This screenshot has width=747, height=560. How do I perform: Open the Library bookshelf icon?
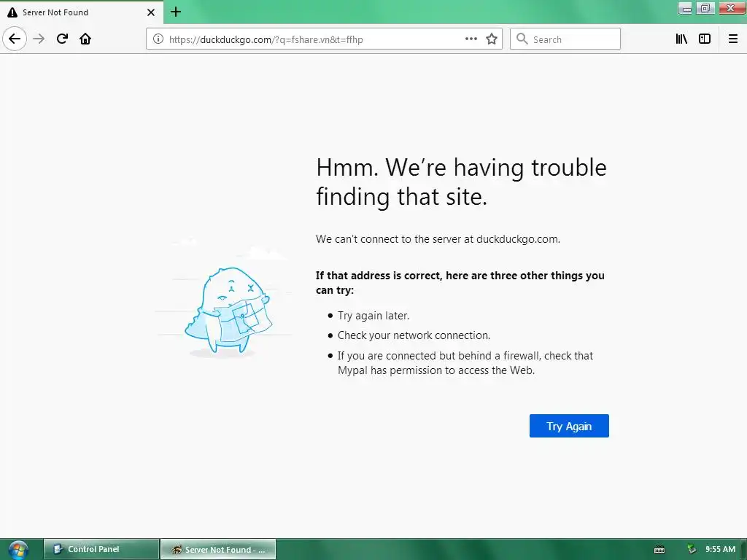(681, 39)
